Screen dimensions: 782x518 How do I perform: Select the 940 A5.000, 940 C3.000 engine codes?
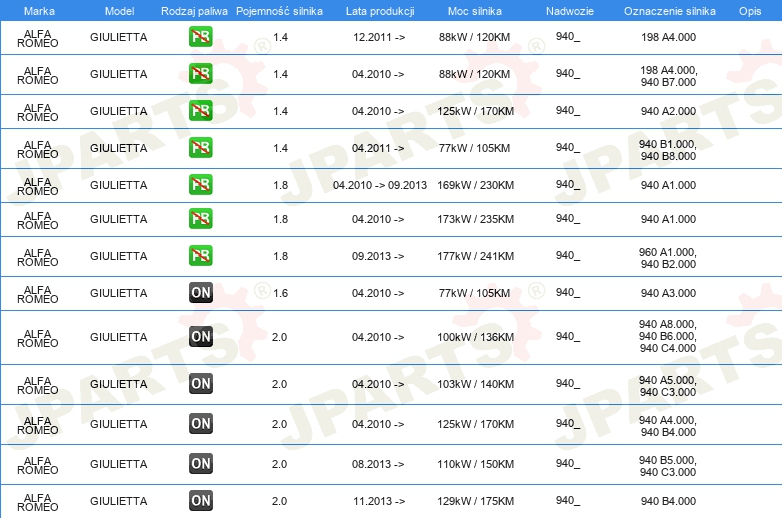tap(668, 386)
